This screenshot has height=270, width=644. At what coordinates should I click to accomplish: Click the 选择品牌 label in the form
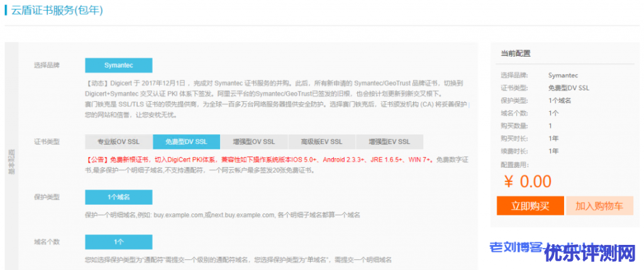tap(47, 65)
